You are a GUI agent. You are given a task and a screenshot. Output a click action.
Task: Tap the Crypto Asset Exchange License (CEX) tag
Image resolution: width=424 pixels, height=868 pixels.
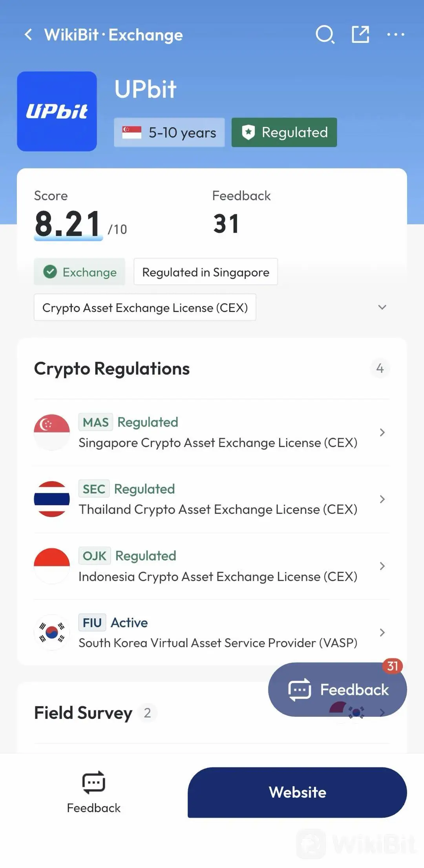pos(145,307)
